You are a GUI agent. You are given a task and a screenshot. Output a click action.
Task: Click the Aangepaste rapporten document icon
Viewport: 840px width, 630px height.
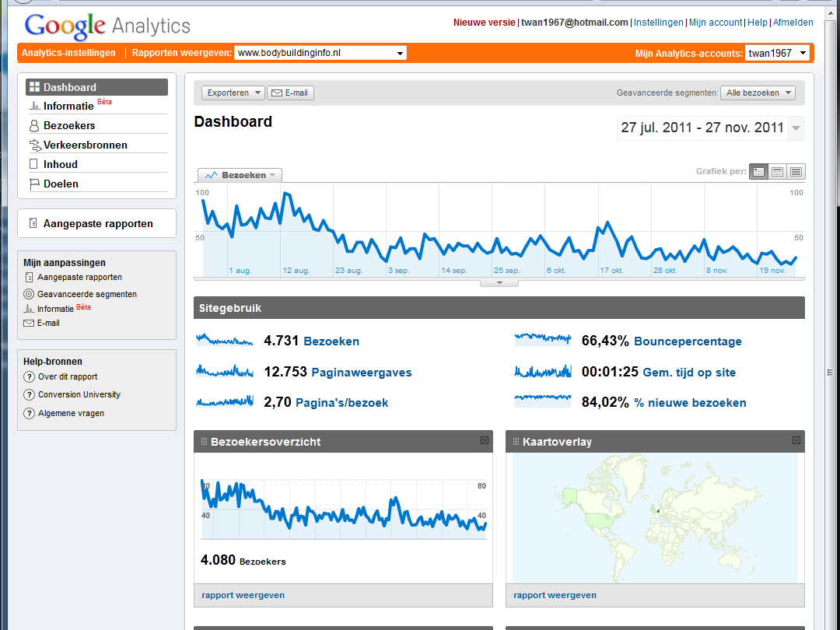tap(33, 223)
